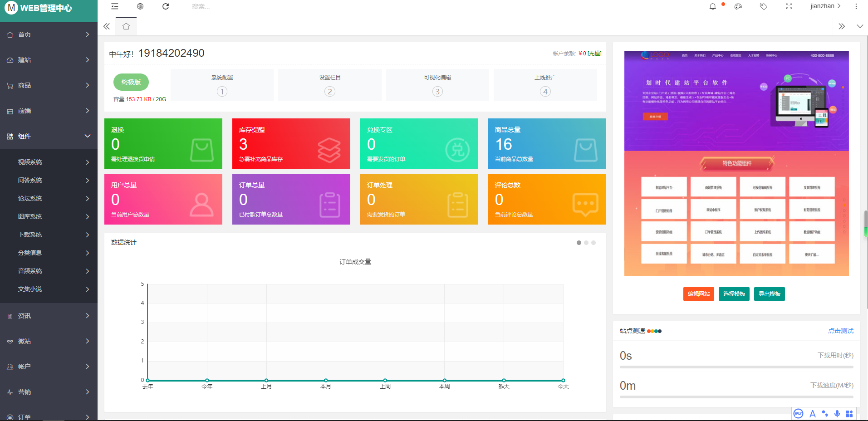Click the sidebar collapse menu icon
This screenshot has width=868, height=421.
coord(115,6)
